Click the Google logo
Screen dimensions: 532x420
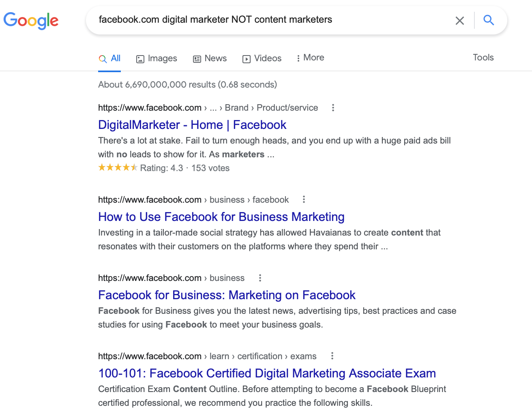pyautogui.click(x=31, y=20)
